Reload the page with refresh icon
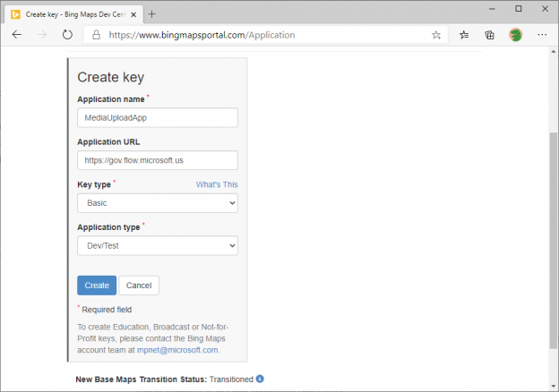 tap(67, 35)
